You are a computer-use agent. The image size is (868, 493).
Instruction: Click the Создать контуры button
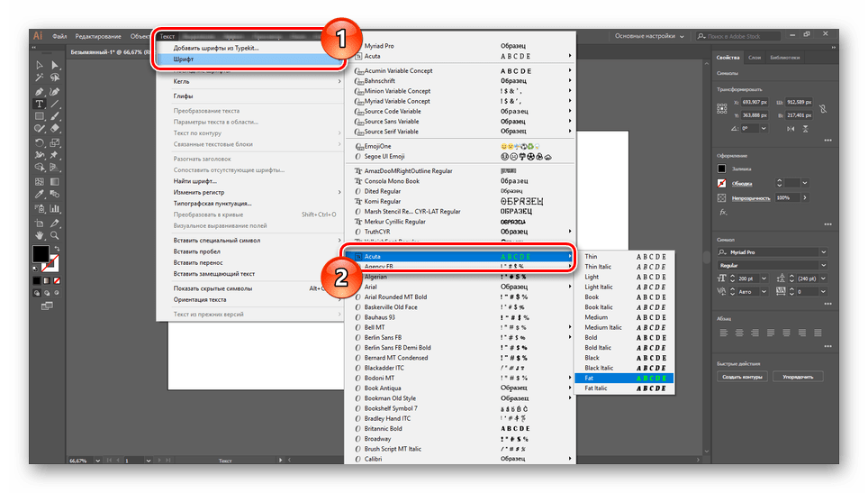742,378
